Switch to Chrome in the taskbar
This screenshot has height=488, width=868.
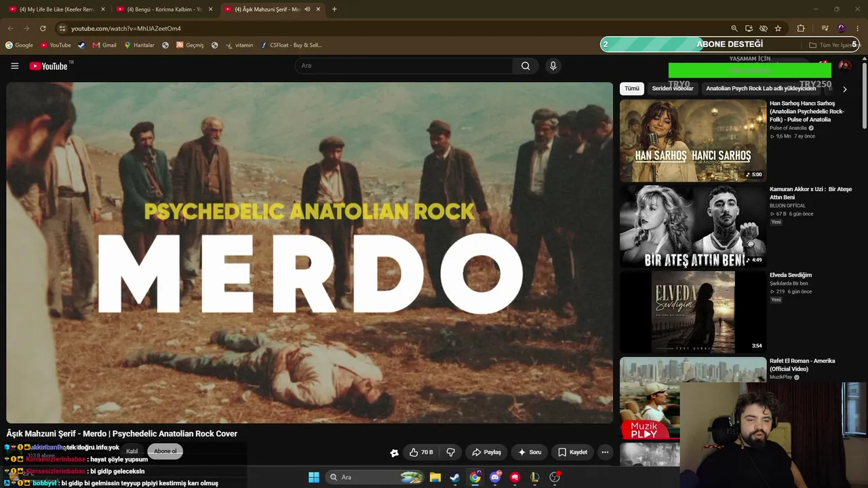pos(475,477)
